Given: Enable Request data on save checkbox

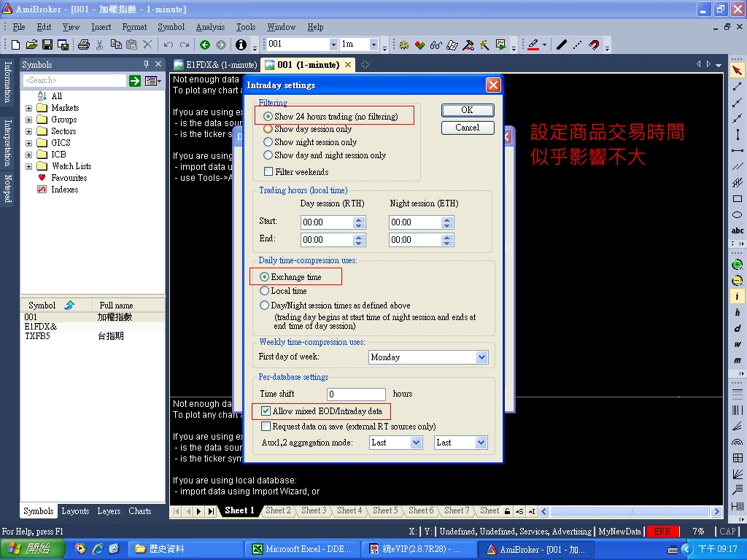Looking at the screenshot, I should click(266, 426).
